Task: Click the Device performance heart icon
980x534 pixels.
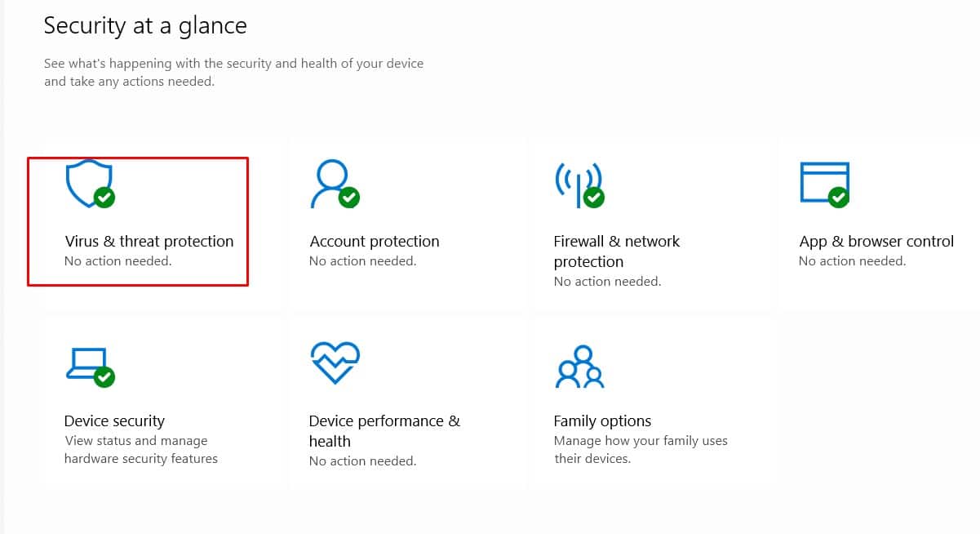Action: tap(335, 363)
